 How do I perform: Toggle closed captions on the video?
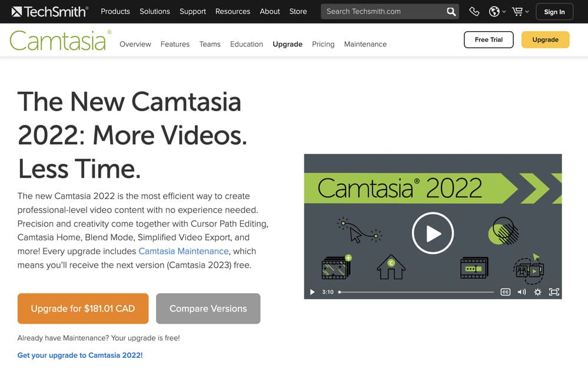pyautogui.click(x=505, y=291)
